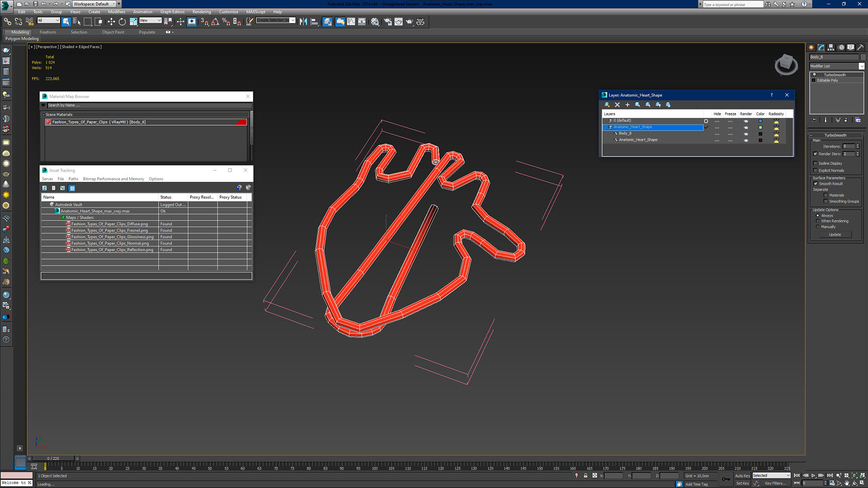Screen dimensions: 868x488
Task: Open the Modifier List dropdown
Action: pos(862,66)
